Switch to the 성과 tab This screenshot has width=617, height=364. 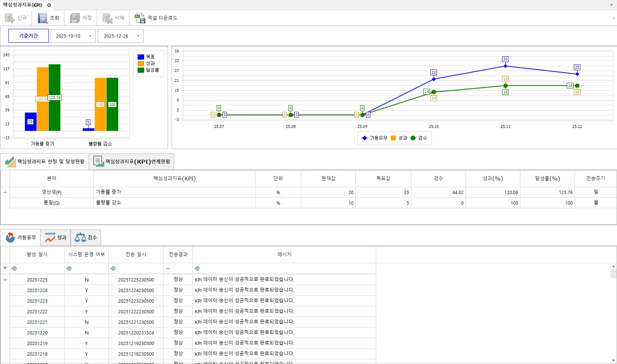pyautogui.click(x=56, y=238)
